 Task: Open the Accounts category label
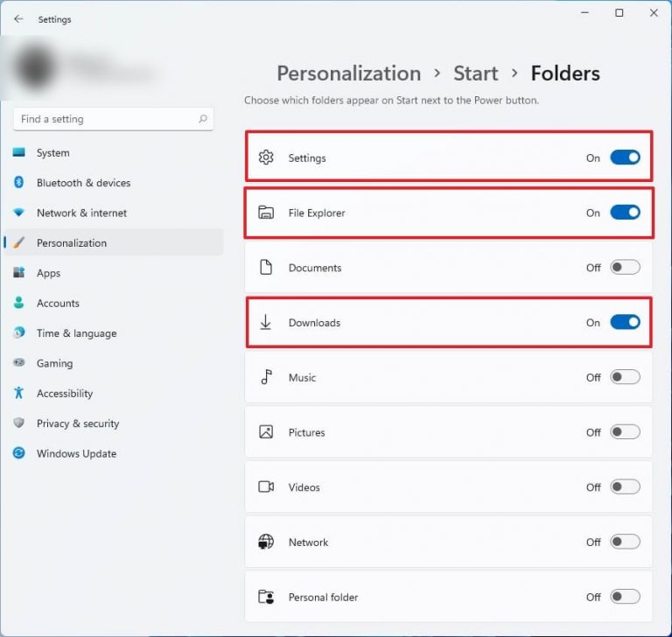click(58, 303)
